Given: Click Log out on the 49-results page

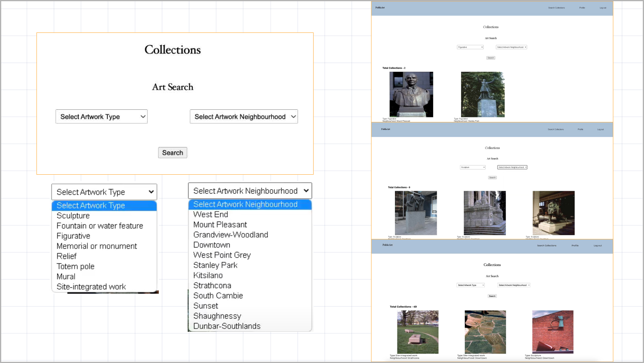Looking at the screenshot, I should 598,246.
